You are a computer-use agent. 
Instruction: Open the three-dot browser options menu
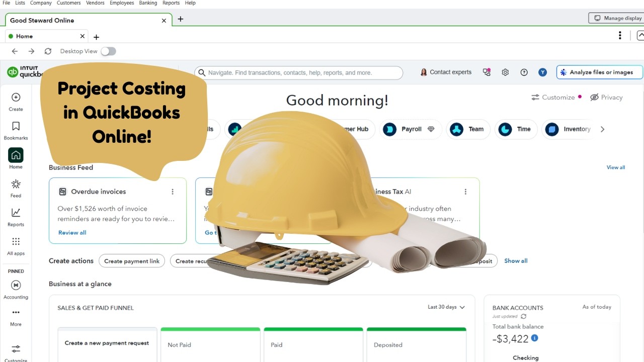click(620, 35)
